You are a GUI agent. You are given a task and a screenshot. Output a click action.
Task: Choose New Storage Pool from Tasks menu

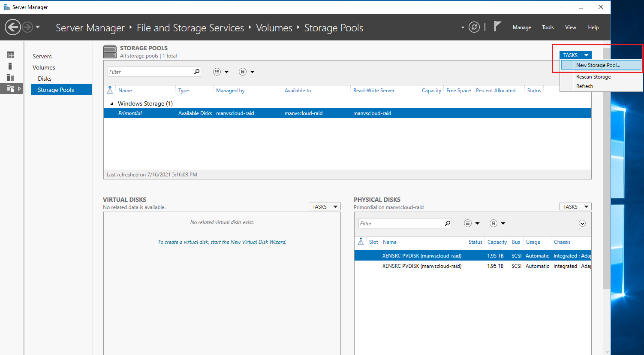point(598,65)
